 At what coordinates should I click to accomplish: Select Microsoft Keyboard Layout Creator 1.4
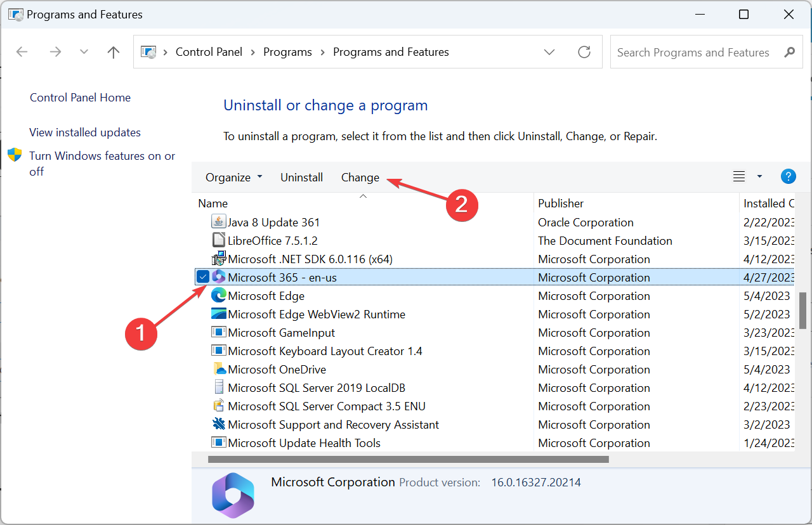coord(325,351)
